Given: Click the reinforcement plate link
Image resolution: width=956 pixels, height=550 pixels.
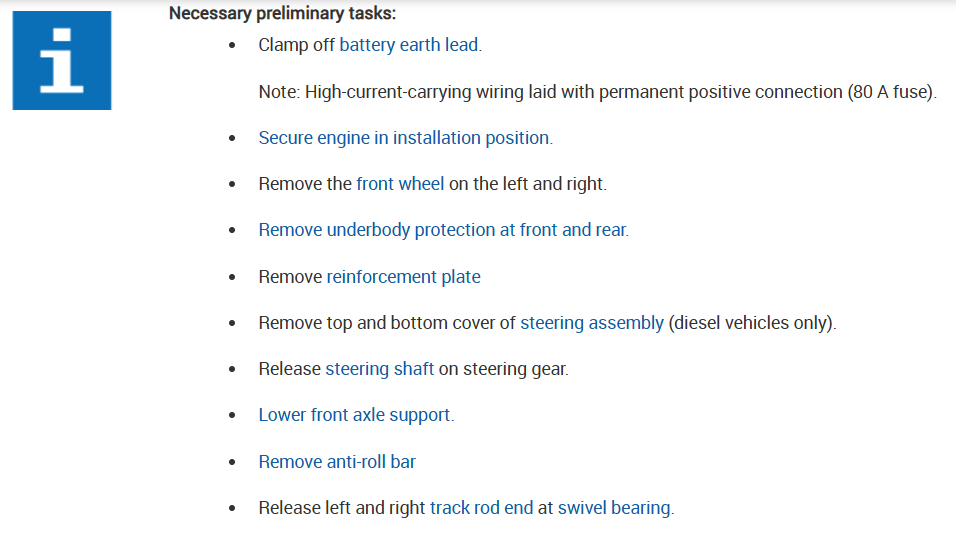Looking at the screenshot, I should coord(403,277).
